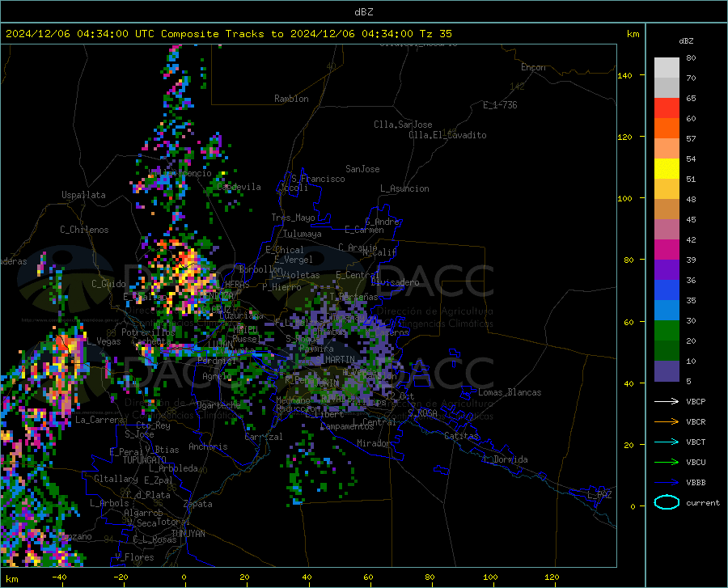Click the orange VBCR arrow in legend

coord(667,422)
